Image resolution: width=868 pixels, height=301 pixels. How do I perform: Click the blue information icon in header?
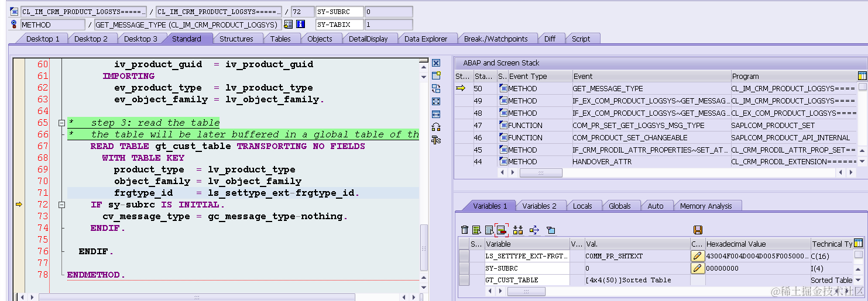301,25
